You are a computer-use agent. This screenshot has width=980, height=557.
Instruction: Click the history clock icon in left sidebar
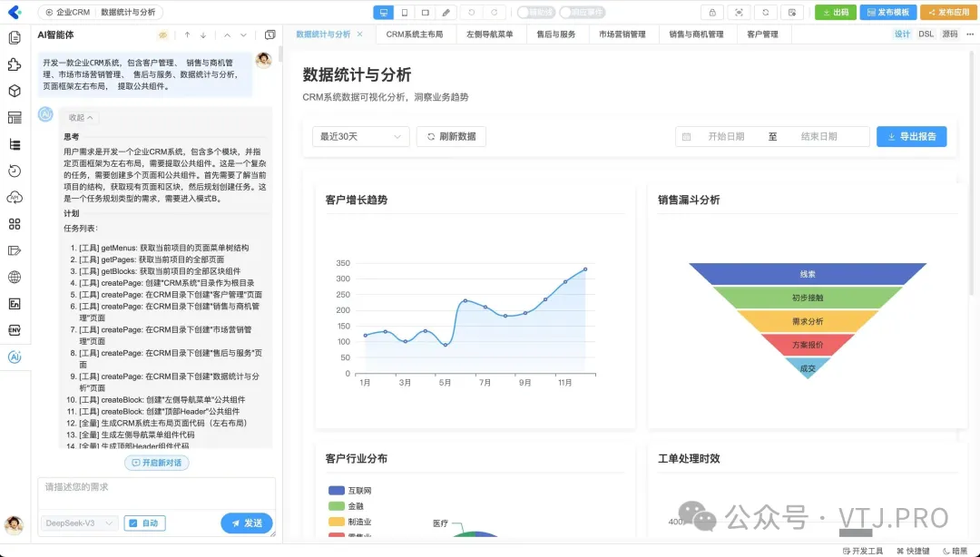(15, 171)
